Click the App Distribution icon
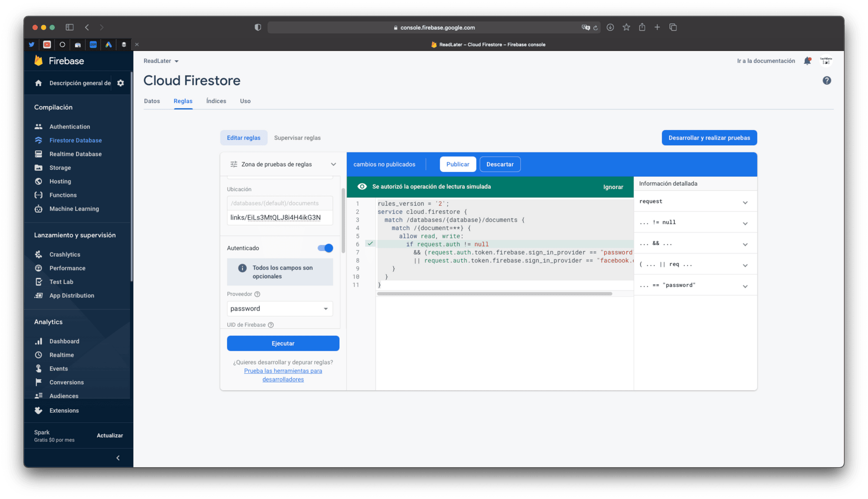The image size is (868, 499). [39, 295]
